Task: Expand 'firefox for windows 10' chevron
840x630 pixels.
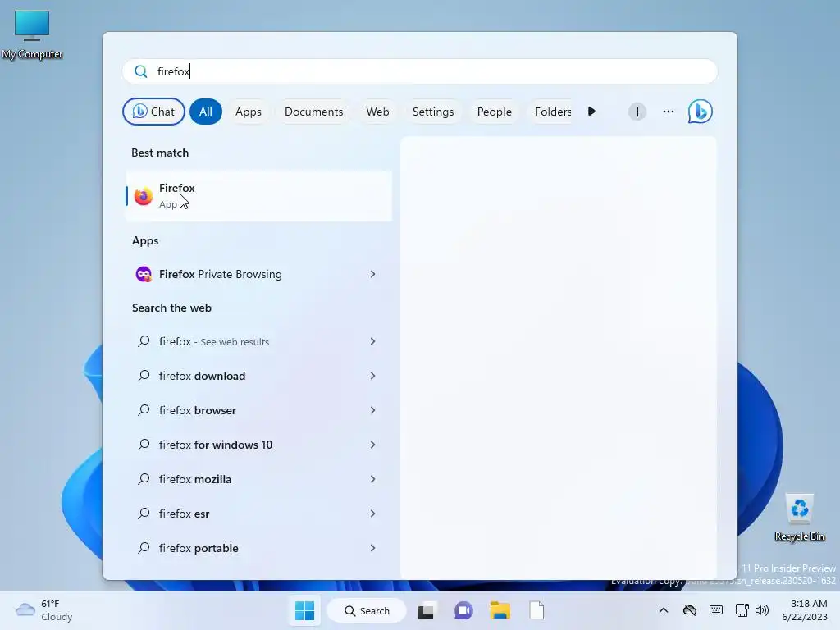Action: click(x=373, y=445)
